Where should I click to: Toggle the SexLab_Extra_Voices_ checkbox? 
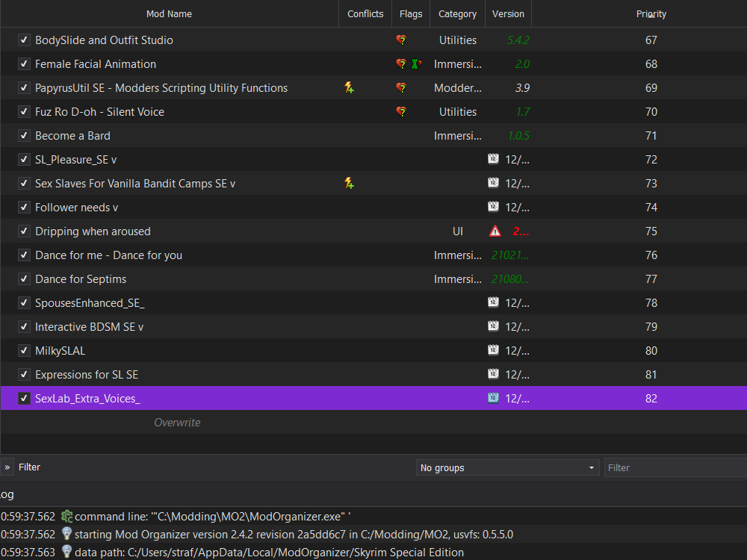25,398
